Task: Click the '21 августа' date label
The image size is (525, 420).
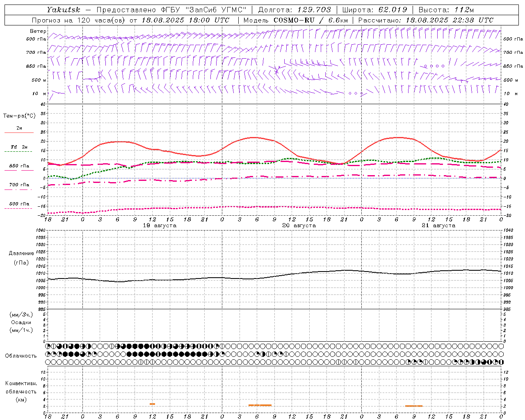Action: point(438,226)
